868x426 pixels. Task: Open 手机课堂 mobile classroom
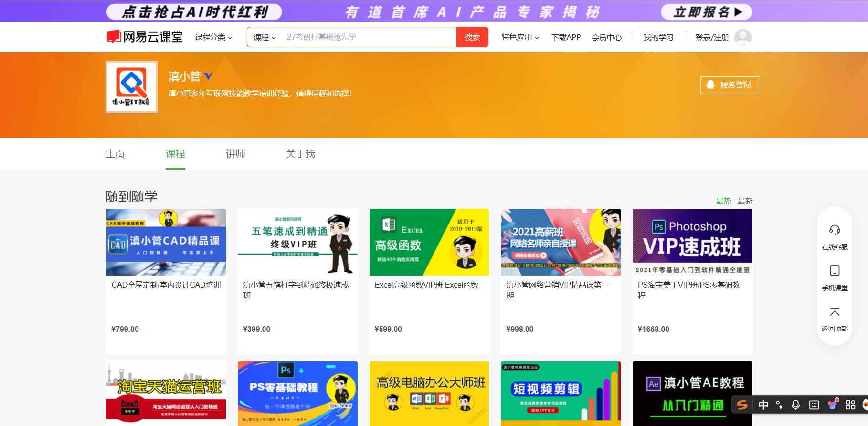coord(835,277)
